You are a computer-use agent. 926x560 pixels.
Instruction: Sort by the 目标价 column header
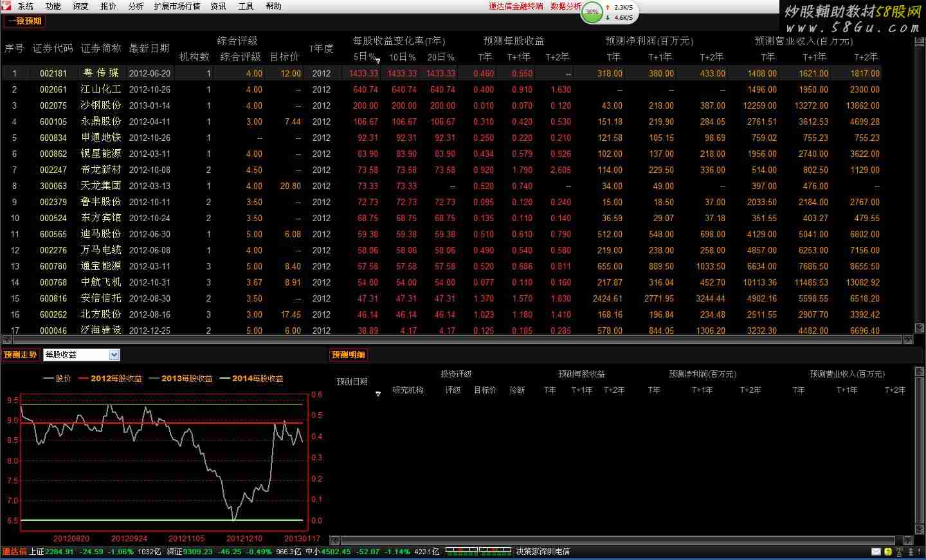click(x=284, y=57)
